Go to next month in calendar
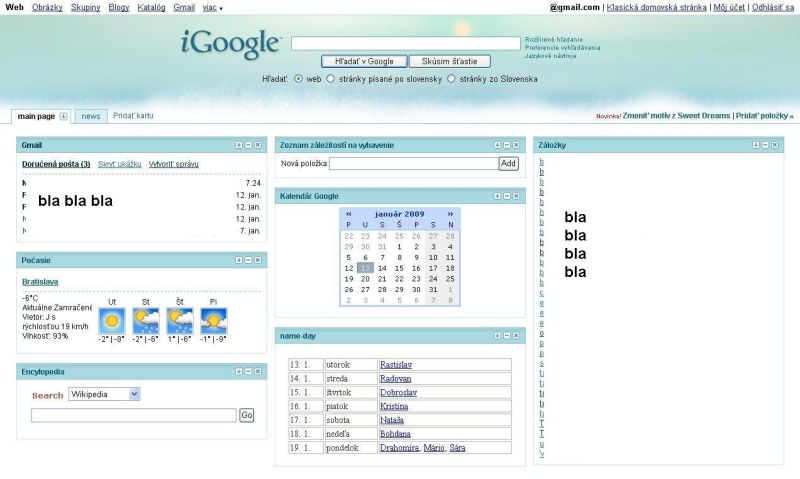Screen dimensions: 800x479 [451, 213]
